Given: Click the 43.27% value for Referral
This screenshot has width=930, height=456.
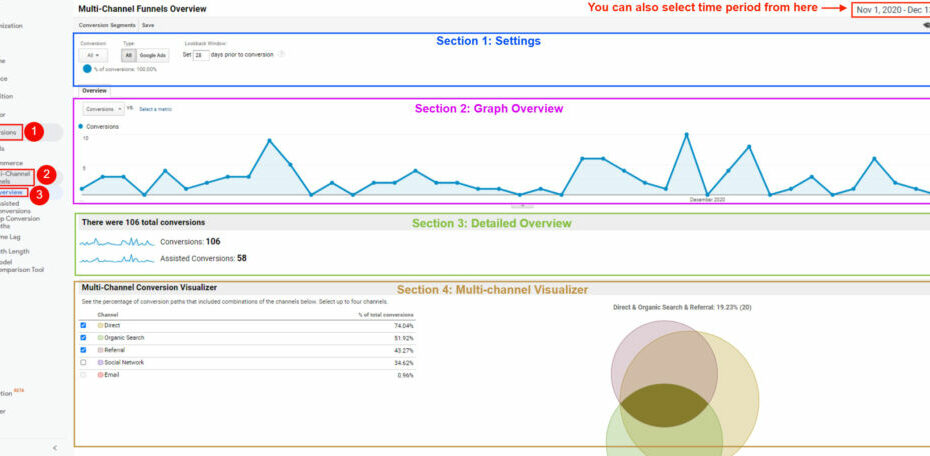Looking at the screenshot, I should (x=406, y=350).
